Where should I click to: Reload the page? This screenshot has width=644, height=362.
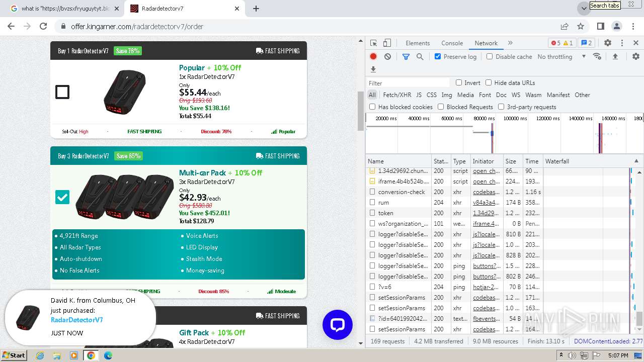point(43,26)
